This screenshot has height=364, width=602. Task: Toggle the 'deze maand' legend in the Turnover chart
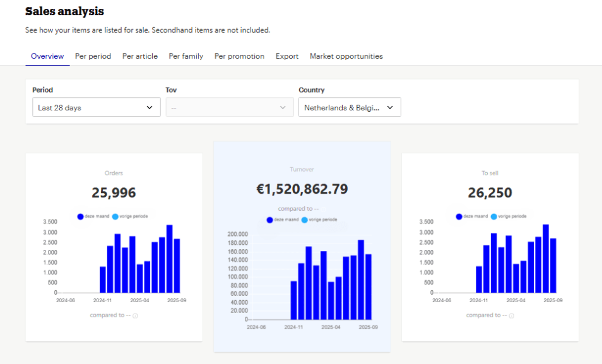point(283,220)
